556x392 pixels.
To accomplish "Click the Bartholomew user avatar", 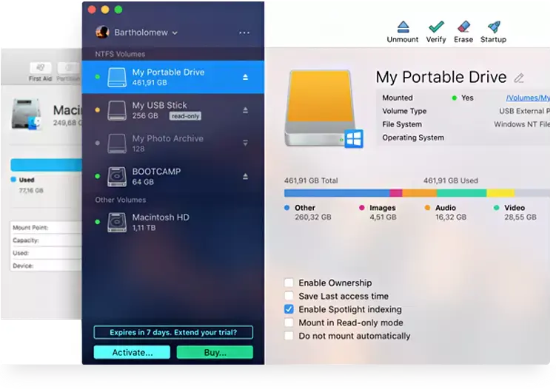I will click(102, 33).
